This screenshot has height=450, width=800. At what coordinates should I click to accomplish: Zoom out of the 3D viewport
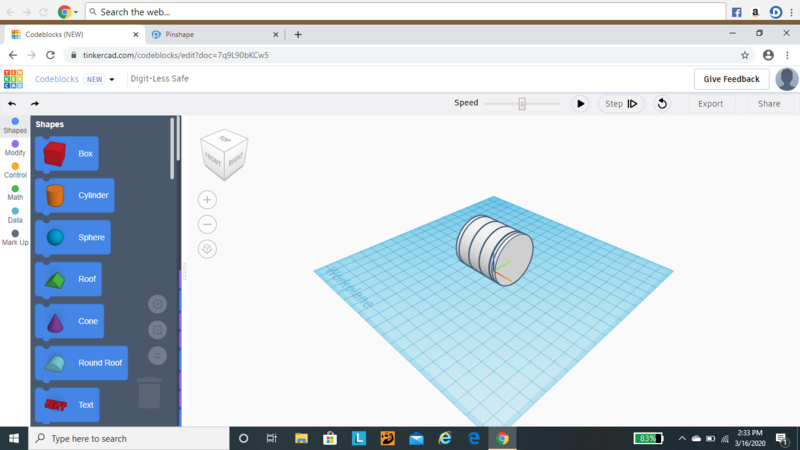[207, 225]
